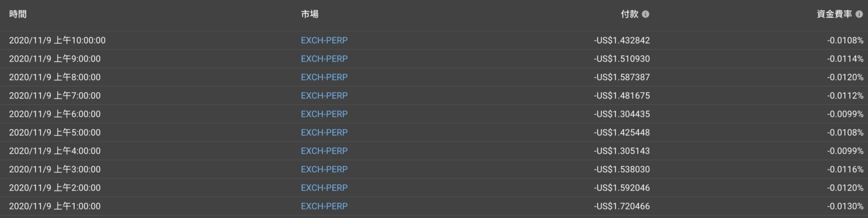Open EXCH-PERP link in the 上午4:00:00 row

pos(324,151)
